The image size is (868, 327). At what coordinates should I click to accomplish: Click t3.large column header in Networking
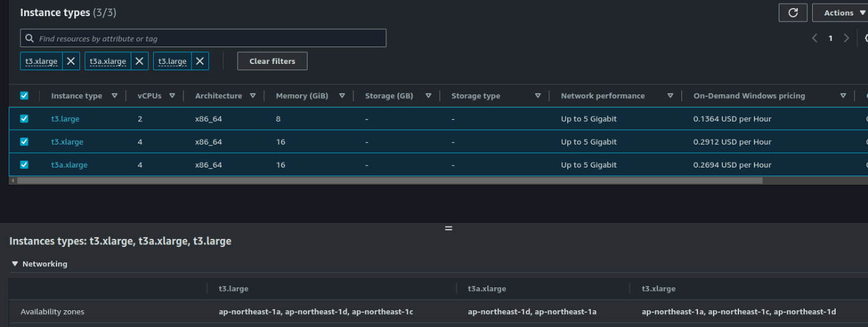233,289
